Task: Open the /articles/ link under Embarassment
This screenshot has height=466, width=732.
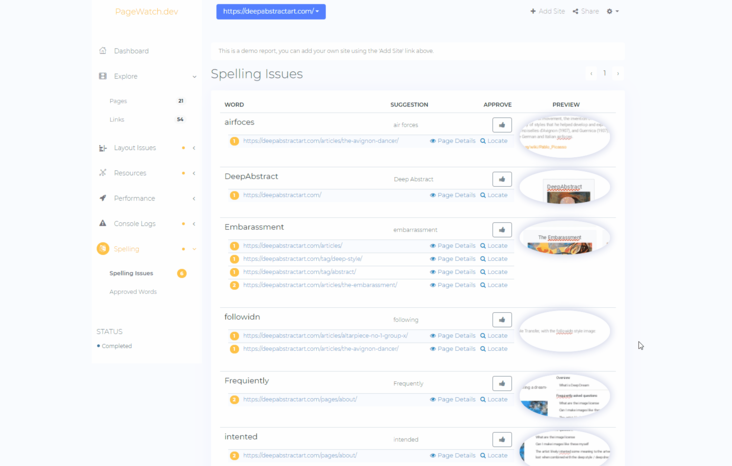Action: click(x=293, y=246)
